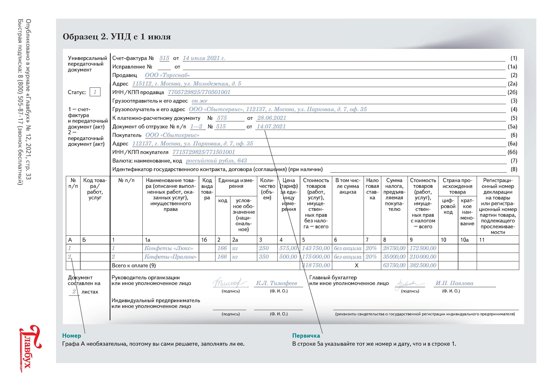
Task: Click shipment document date 14.07.2021
Action: tap(271, 127)
